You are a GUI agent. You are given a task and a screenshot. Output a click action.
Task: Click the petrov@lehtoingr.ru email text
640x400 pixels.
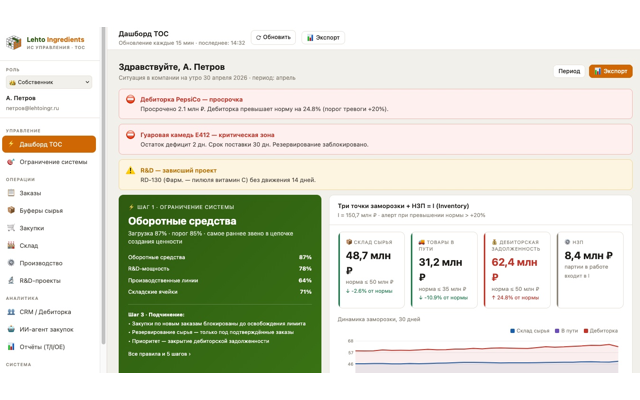[32, 108]
